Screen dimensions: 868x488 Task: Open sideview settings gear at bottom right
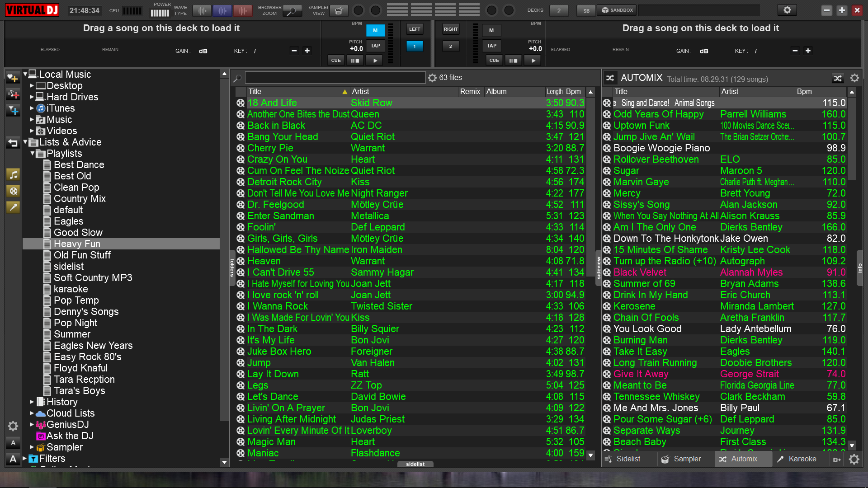point(854,460)
